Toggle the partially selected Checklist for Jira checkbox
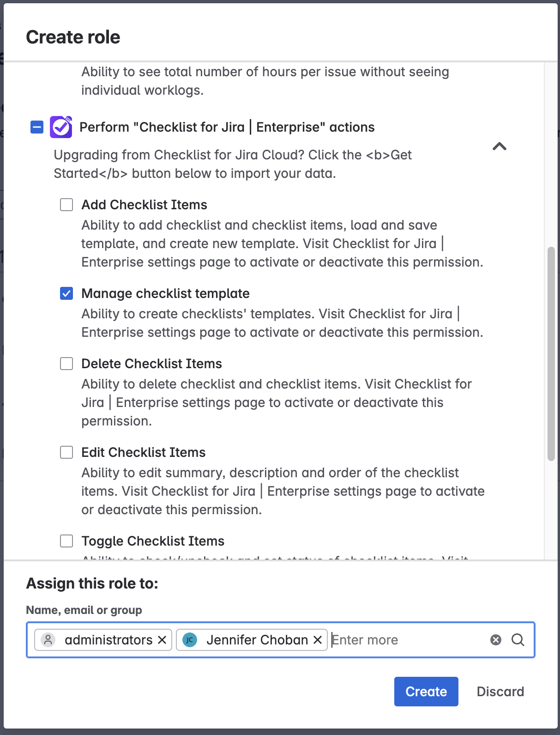This screenshot has width=560, height=735. click(37, 127)
